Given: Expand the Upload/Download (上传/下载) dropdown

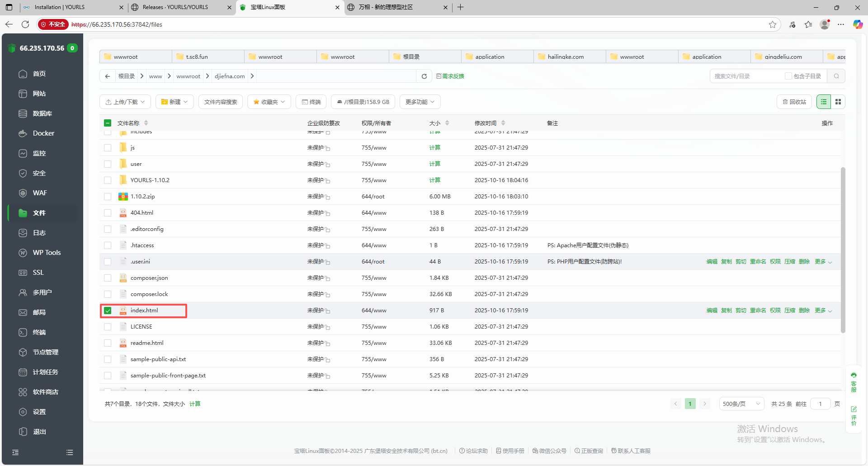Looking at the screenshot, I should point(125,102).
